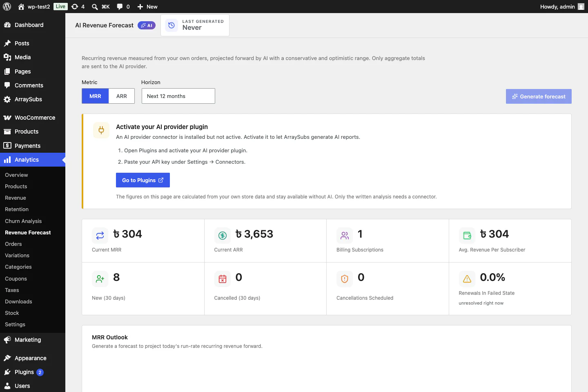Click the WordPress logo in admin bar
This screenshot has height=392, width=588.
tap(7, 7)
